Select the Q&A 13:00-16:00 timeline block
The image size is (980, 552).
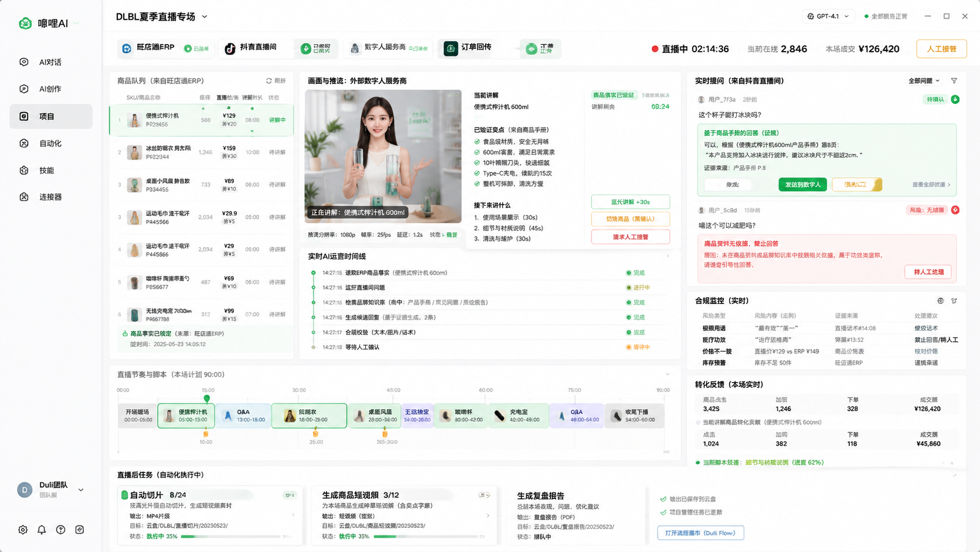(243, 415)
